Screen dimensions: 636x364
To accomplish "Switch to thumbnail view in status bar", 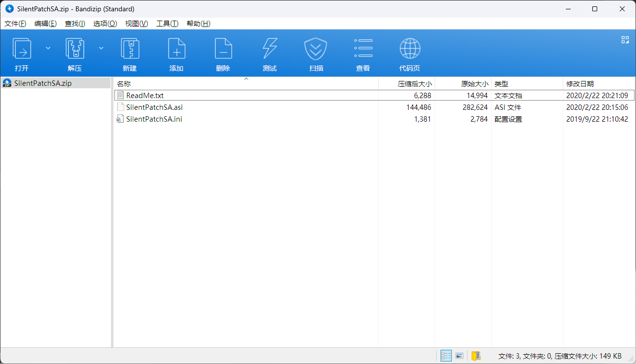I will [x=460, y=356].
